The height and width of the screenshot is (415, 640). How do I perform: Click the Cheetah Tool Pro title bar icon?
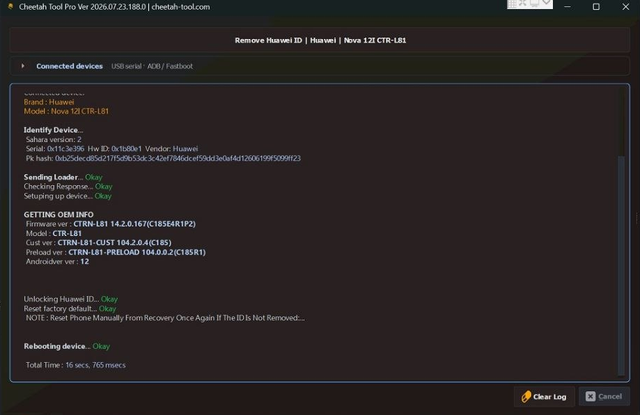tap(10, 7)
